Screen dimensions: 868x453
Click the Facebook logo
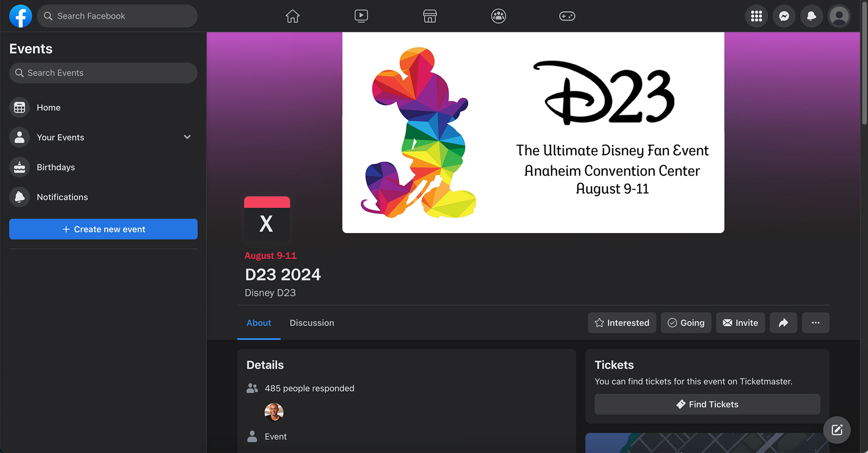pos(21,16)
